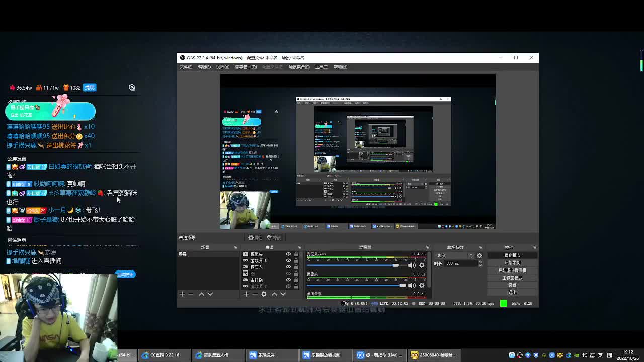Open the 停靠窗口(D) menu
Screen dimensions: 644x362
pyautogui.click(x=246, y=67)
